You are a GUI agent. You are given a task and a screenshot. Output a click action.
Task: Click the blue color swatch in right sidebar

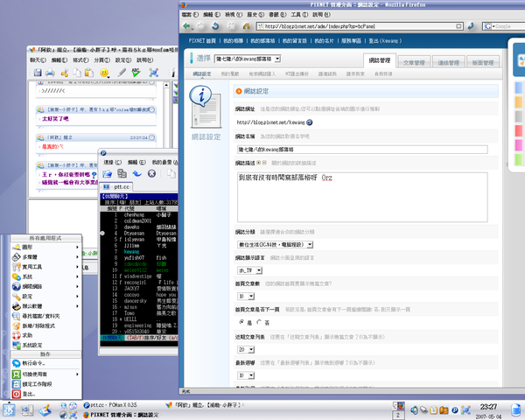(x=519, y=87)
